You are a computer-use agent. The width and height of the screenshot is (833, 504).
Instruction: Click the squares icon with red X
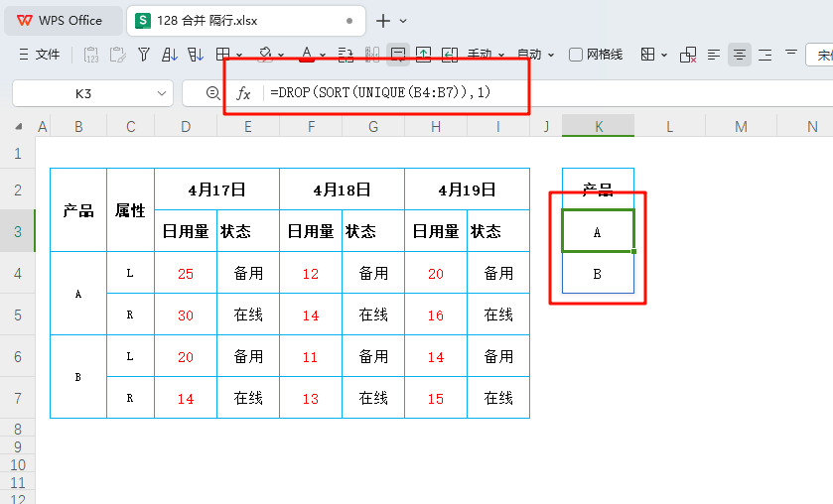click(x=688, y=55)
